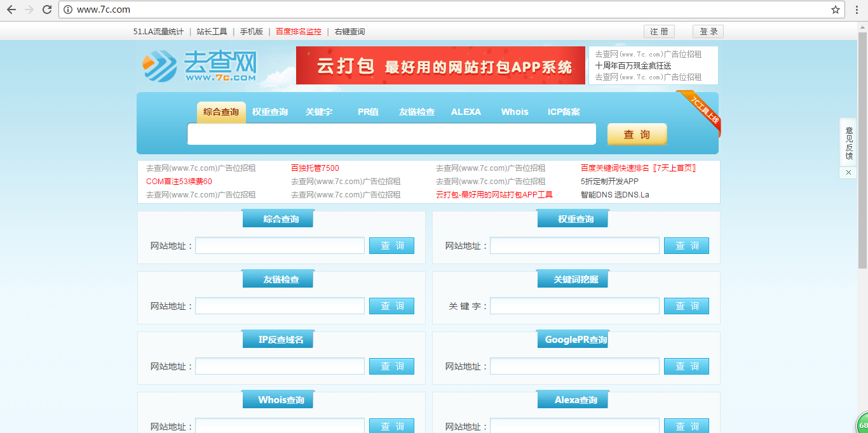868x433 pixels.
Task: Open 百度排名监控 link
Action: point(299,32)
